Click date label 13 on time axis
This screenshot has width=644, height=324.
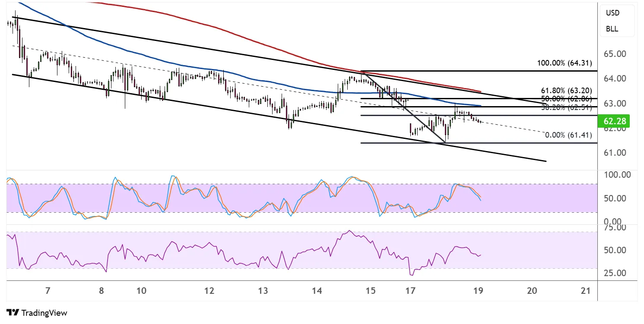(x=263, y=291)
